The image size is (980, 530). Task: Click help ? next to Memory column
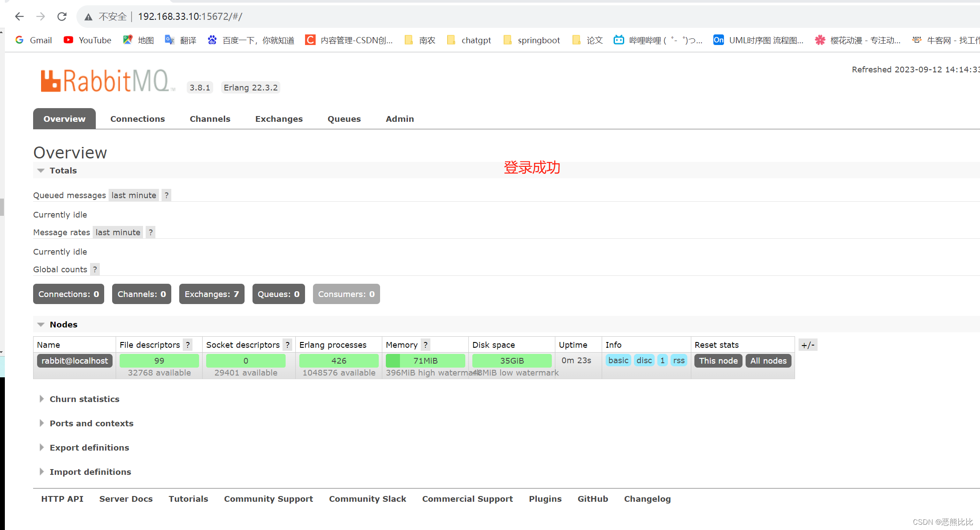pos(425,345)
